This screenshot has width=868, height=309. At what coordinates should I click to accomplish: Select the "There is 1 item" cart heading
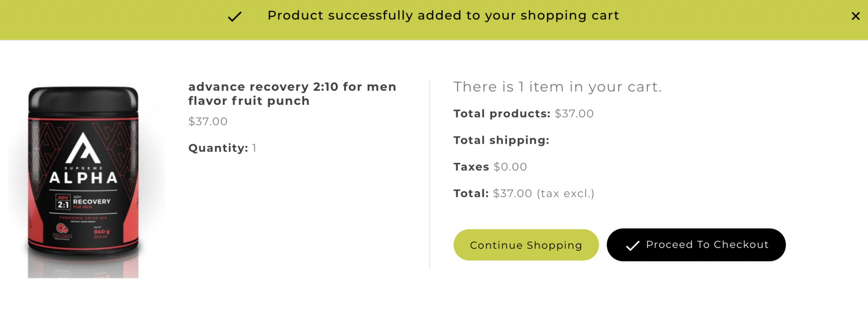pyautogui.click(x=557, y=87)
